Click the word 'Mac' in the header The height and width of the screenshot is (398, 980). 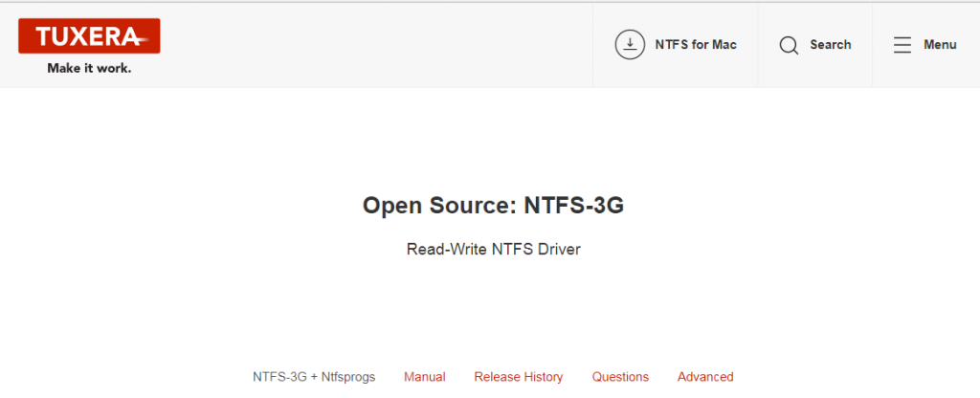(724, 45)
